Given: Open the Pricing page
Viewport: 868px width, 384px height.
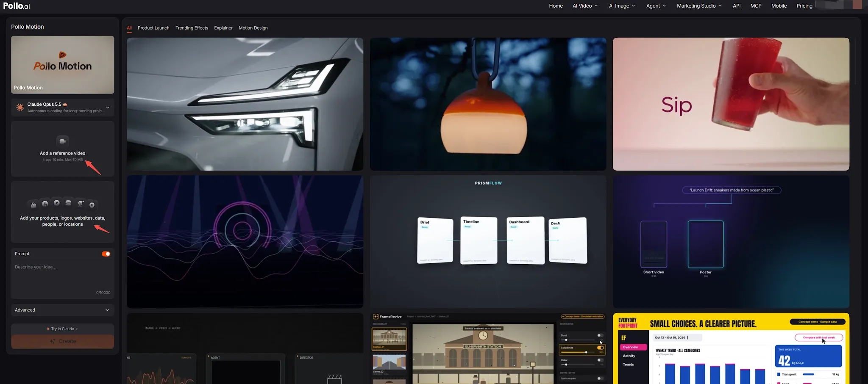Looking at the screenshot, I should [x=804, y=6].
